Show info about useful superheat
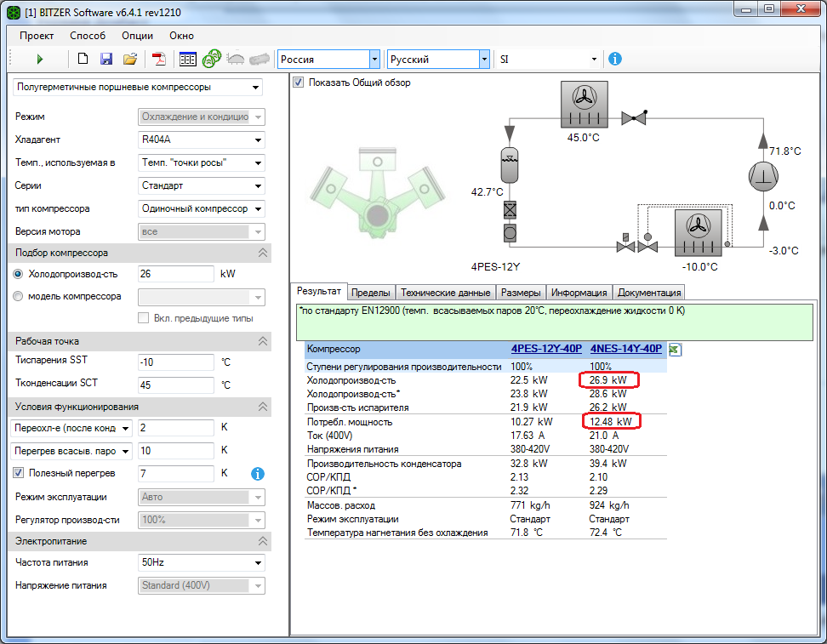The height and width of the screenshot is (644, 827). (x=258, y=474)
